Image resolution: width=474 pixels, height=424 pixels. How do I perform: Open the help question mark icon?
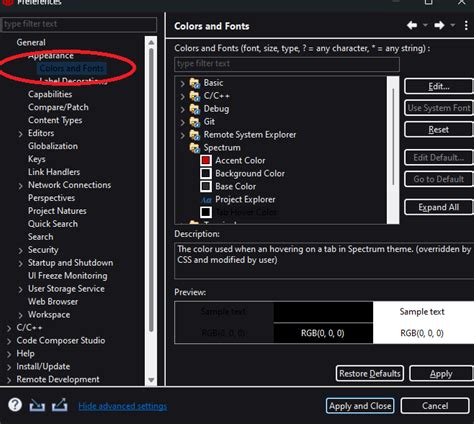click(x=15, y=405)
